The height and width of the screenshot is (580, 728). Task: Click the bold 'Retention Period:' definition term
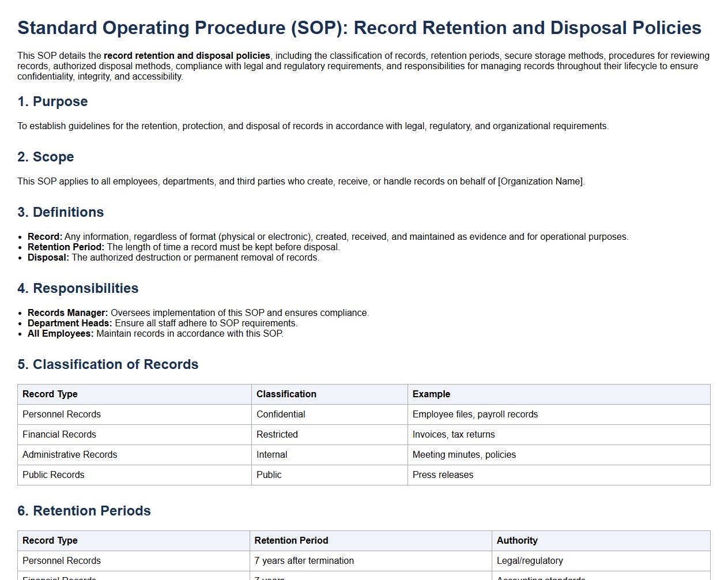point(66,247)
